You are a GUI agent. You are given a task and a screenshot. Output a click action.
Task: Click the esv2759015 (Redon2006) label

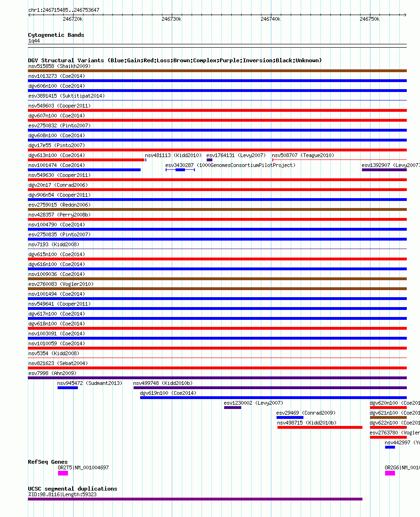pyautogui.click(x=59, y=205)
